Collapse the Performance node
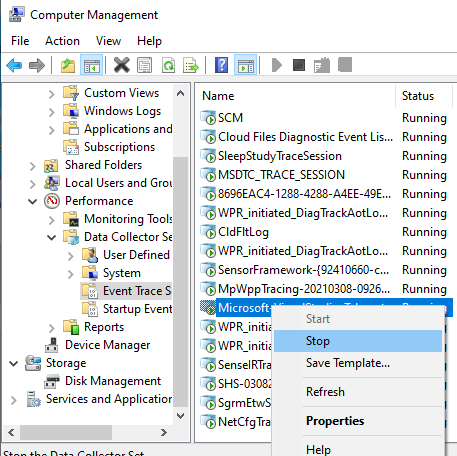This screenshot has height=456, width=457. [x=32, y=201]
